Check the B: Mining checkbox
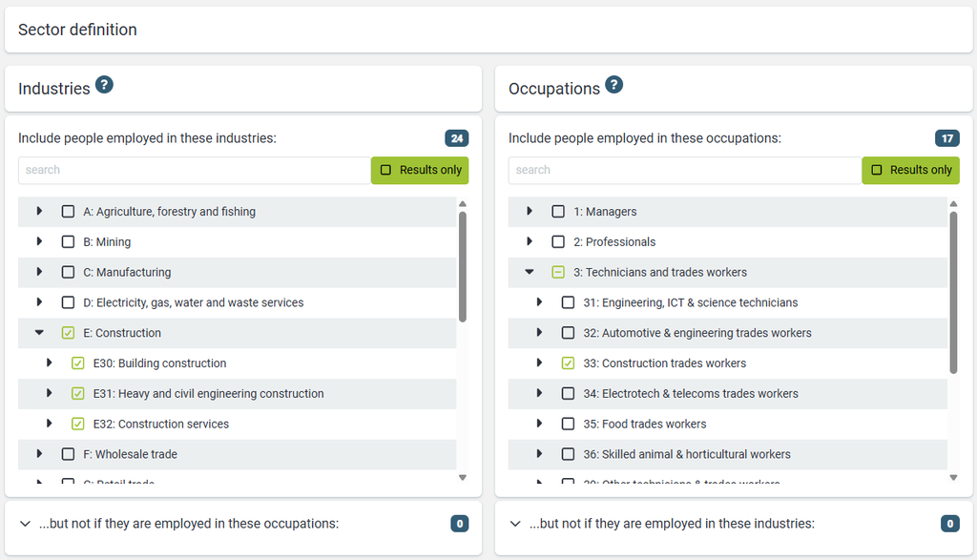Viewport: 977px width, 560px height. coord(68,241)
